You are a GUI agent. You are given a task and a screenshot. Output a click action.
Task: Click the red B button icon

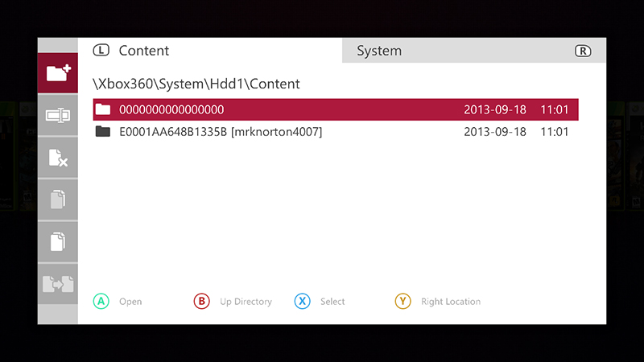(x=202, y=301)
